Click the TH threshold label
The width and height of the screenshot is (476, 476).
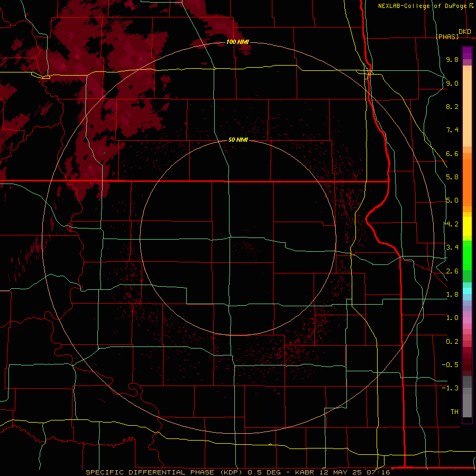tap(454, 412)
